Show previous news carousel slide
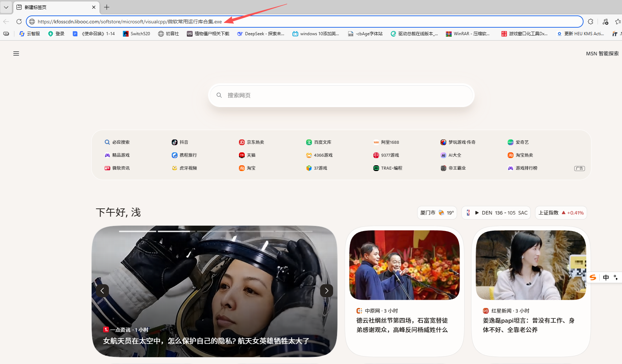The height and width of the screenshot is (364, 622). (102, 291)
